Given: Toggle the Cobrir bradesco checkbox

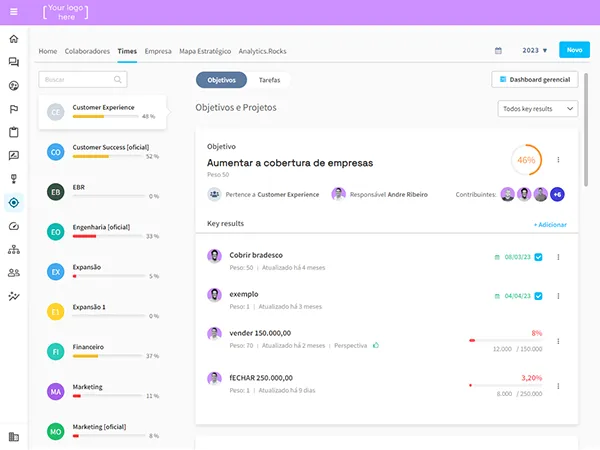Looking at the screenshot, I should (x=538, y=257).
